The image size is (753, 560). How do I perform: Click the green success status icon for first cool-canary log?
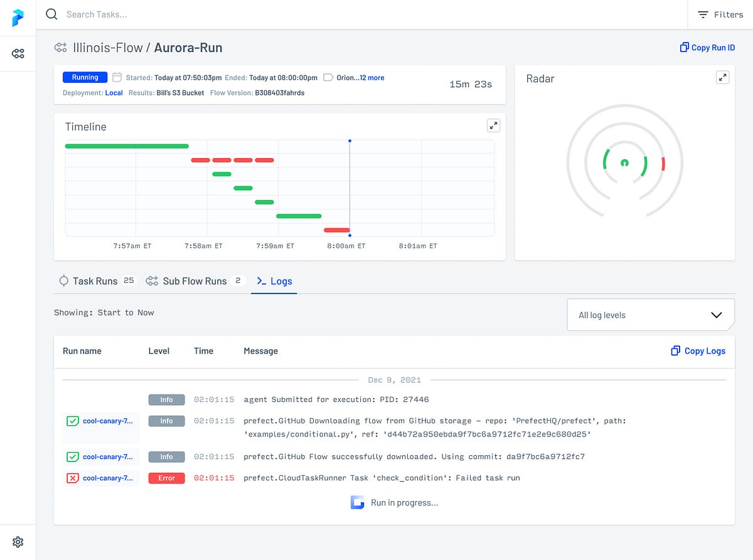coord(73,421)
